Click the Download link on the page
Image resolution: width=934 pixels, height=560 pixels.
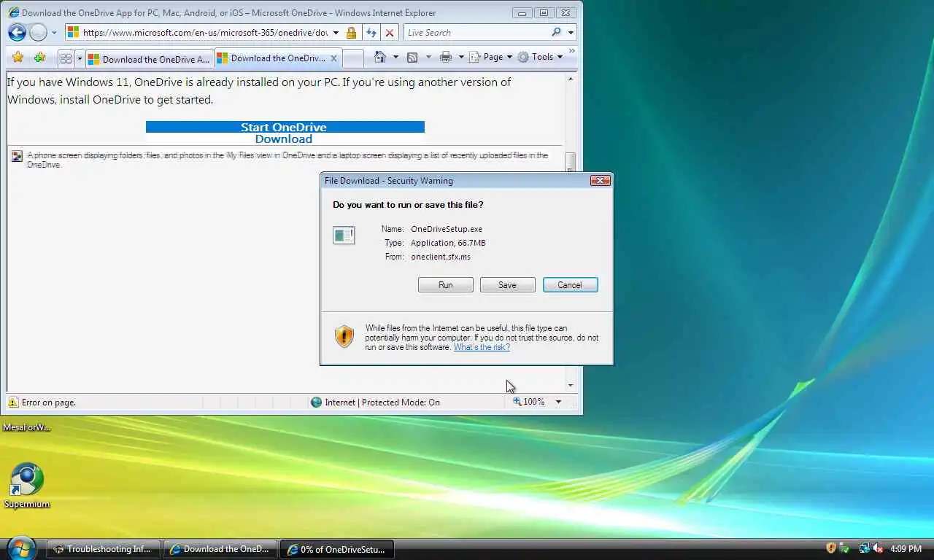[x=284, y=139]
